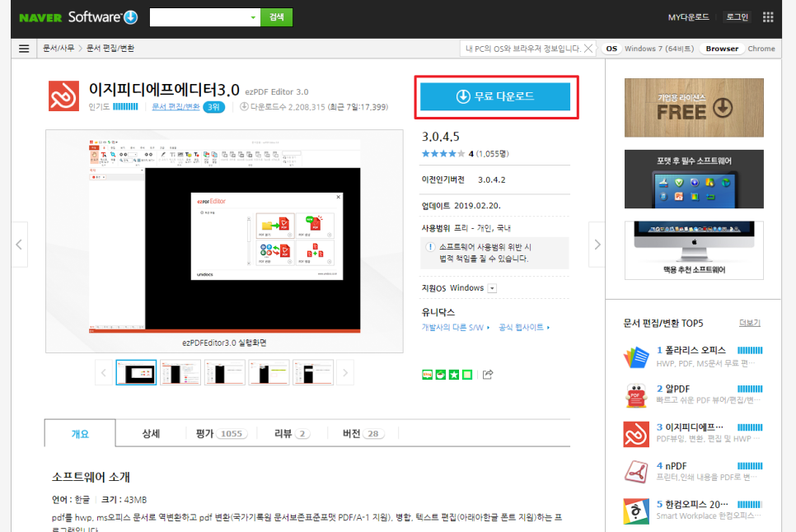Select the second screenshot thumbnail
The height and width of the screenshot is (532, 796).
tap(180, 373)
